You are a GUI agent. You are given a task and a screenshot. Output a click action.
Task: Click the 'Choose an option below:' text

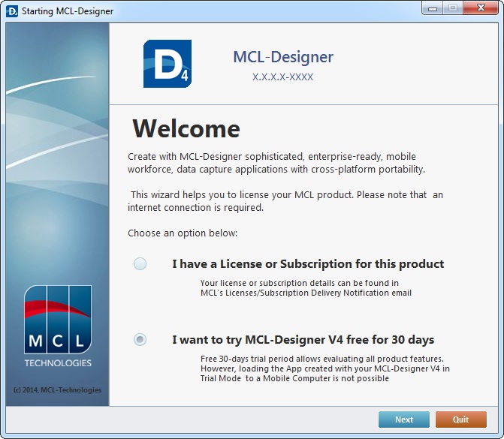(x=183, y=233)
